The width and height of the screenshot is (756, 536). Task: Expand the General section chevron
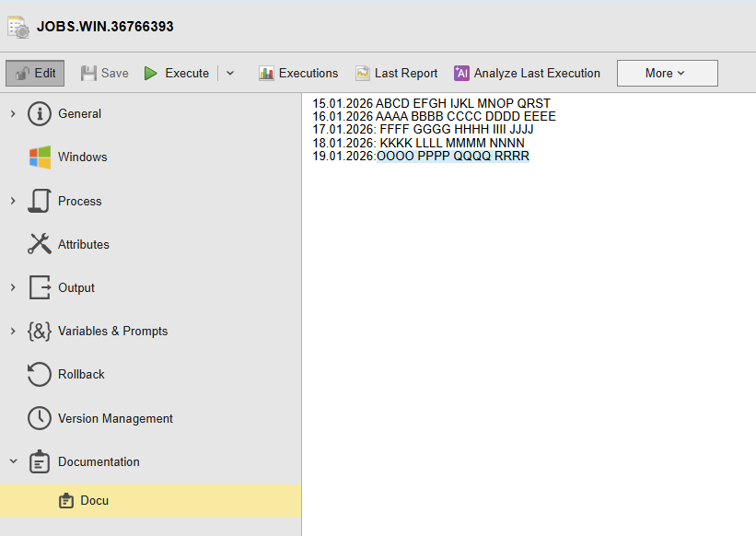click(x=13, y=114)
